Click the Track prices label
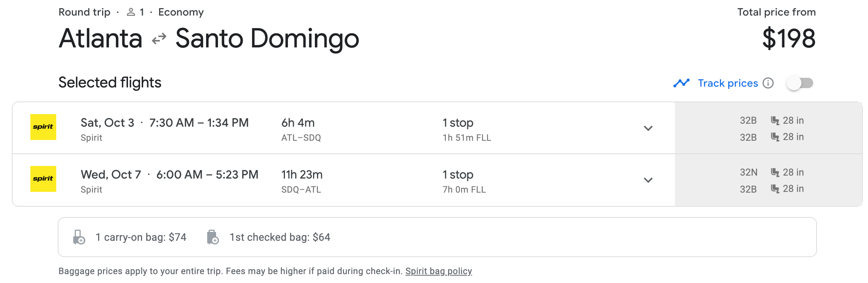Image resolution: width=868 pixels, height=283 pixels. (728, 83)
